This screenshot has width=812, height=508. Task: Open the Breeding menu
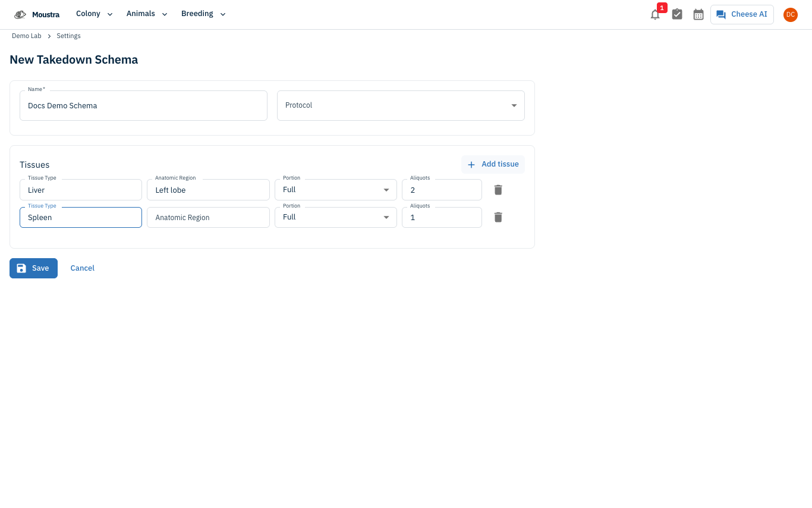tap(203, 14)
